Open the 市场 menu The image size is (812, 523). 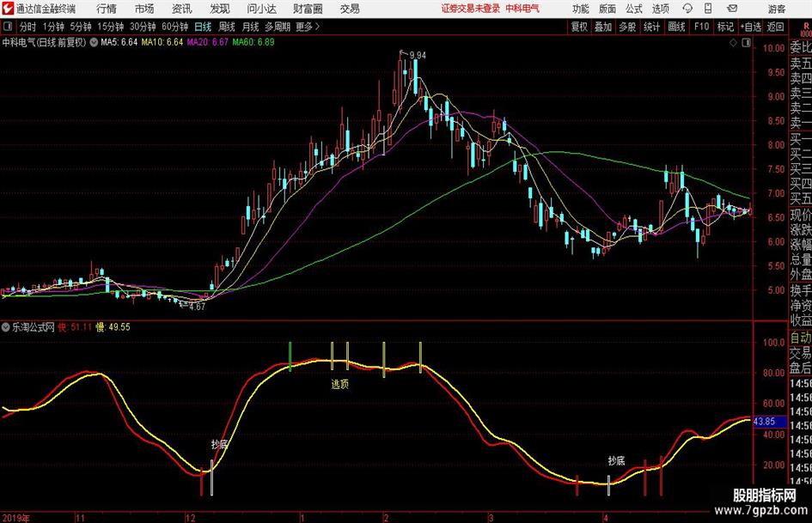pos(144,9)
